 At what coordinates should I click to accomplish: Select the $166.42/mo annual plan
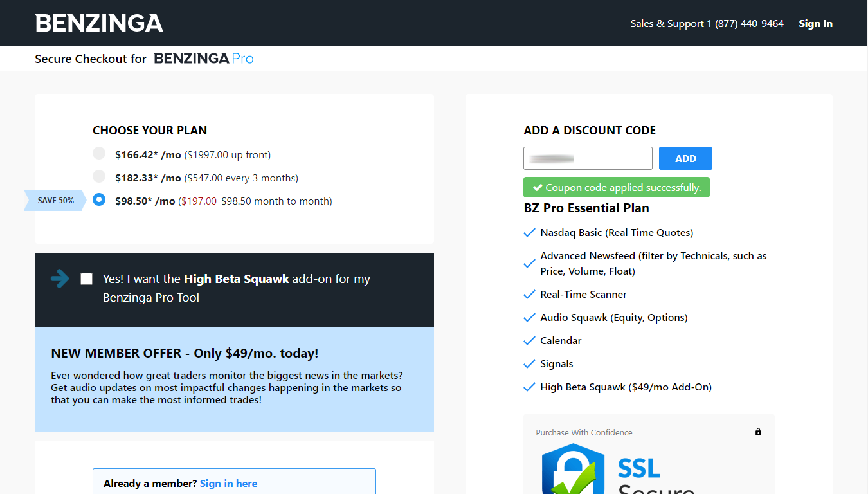(x=99, y=153)
